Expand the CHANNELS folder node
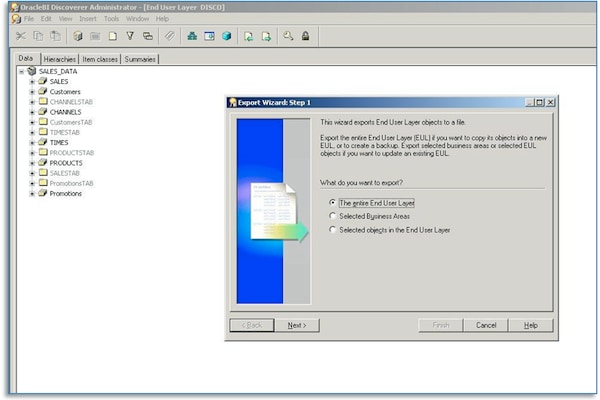 coord(32,112)
